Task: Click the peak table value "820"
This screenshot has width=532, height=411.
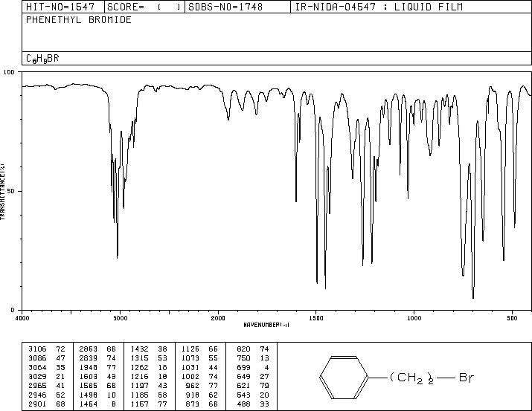Action: tap(243, 349)
